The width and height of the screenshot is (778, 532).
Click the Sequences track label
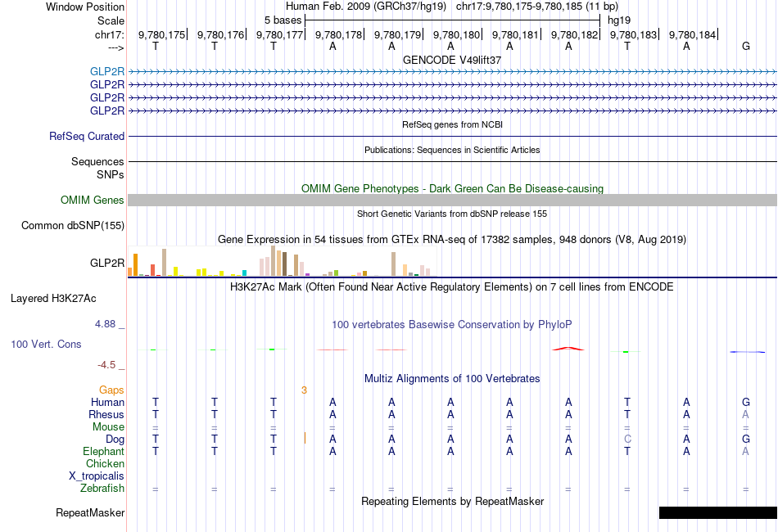click(x=97, y=161)
